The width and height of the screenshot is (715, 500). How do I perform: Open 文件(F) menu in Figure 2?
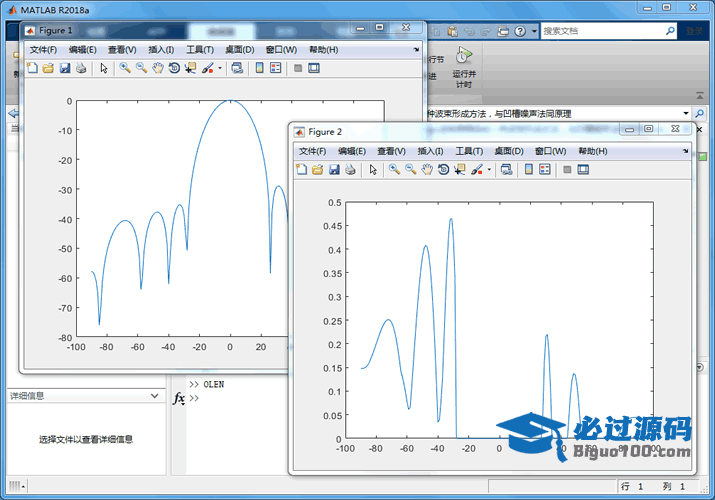point(312,151)
